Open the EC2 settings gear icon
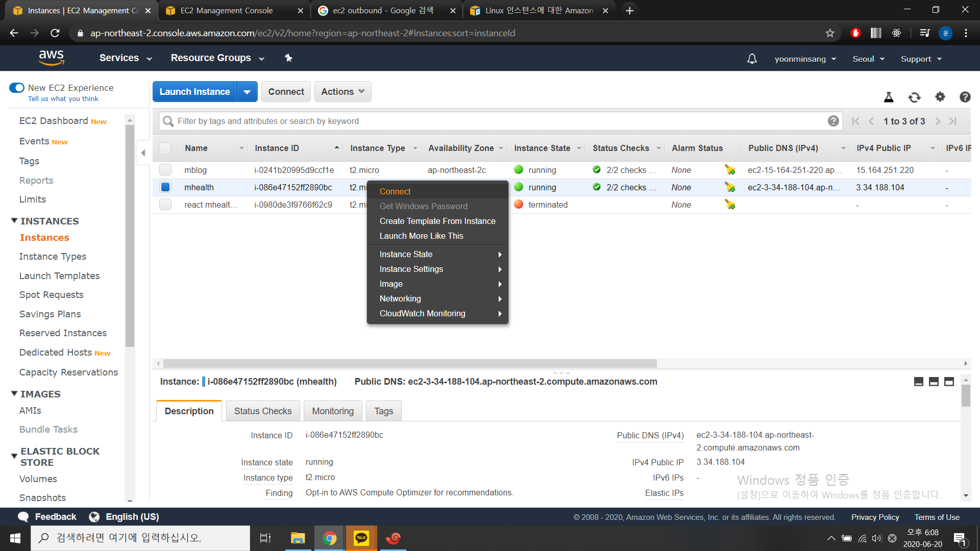 click(940, 97)
